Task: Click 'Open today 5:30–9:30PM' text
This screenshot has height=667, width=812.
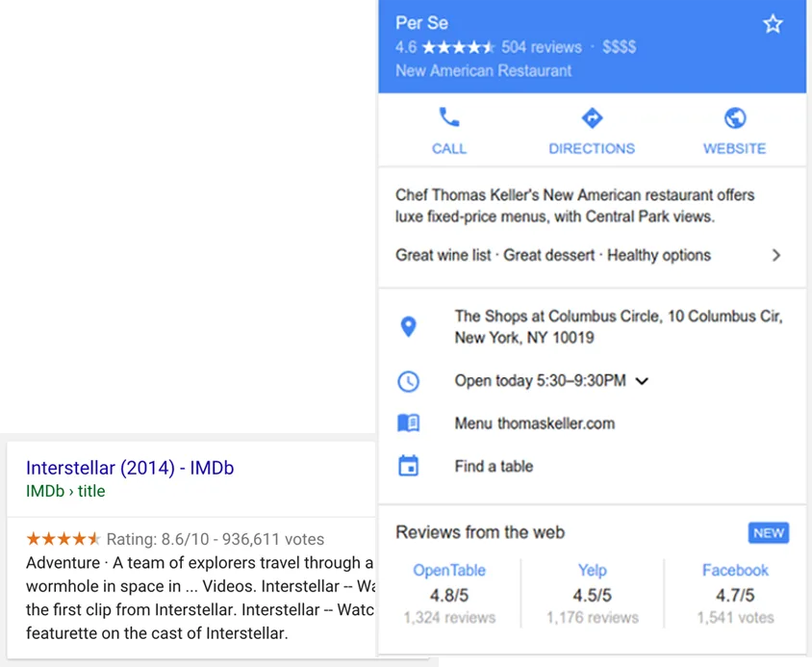Action: (x=540, y=381)
